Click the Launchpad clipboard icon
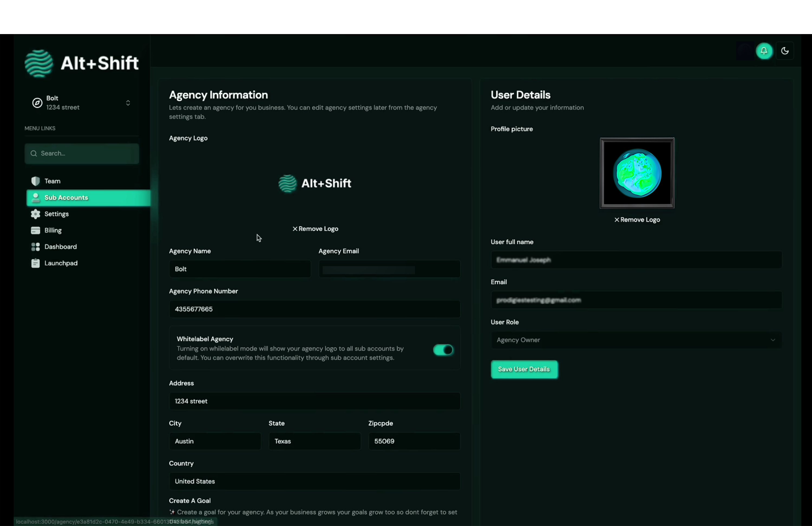 click(x=35, y=263)
